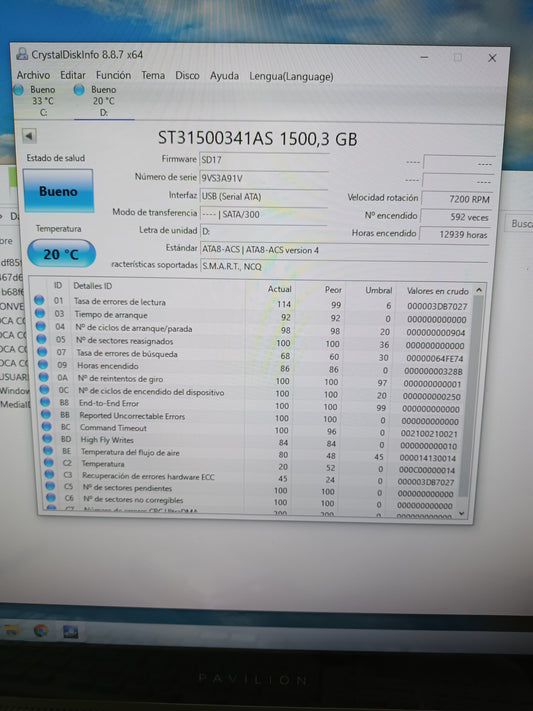Image resolution: width=533 pixels, height=711 pixels.
Task: Click status icon for Nº de ciclos de arranque/parada
Action: pyautogui.click(x=41, y=326)
